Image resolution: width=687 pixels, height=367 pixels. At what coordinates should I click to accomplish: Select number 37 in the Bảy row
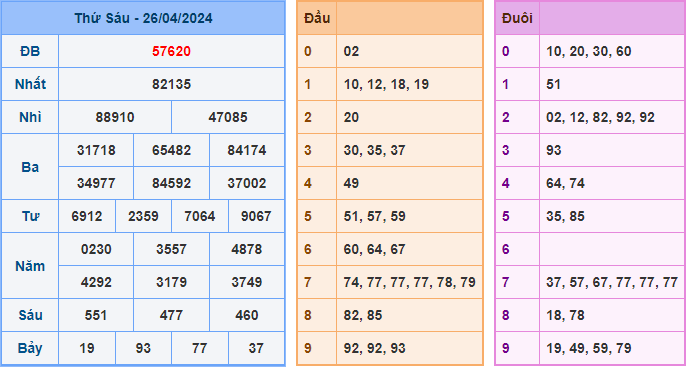click(256, 348)
